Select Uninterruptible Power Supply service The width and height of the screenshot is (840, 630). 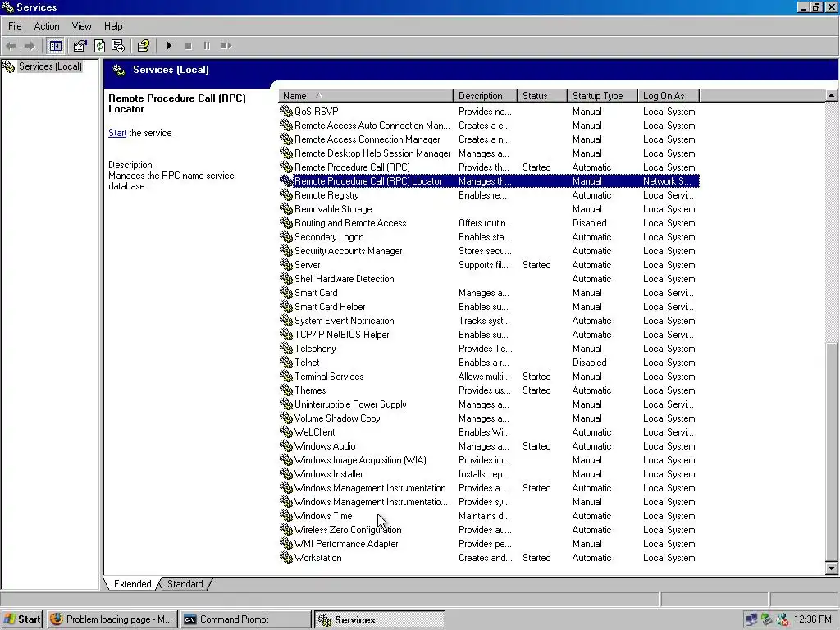489,404
